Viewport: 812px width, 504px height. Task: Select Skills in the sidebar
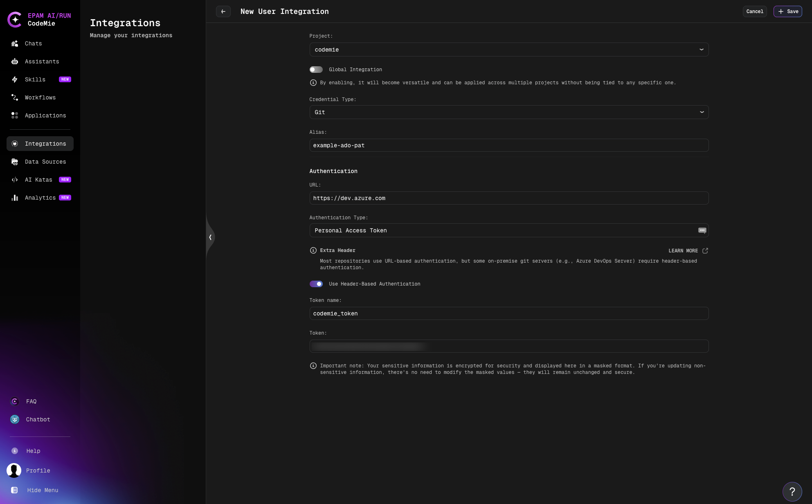pyautogui.click(x=35, y=79)
